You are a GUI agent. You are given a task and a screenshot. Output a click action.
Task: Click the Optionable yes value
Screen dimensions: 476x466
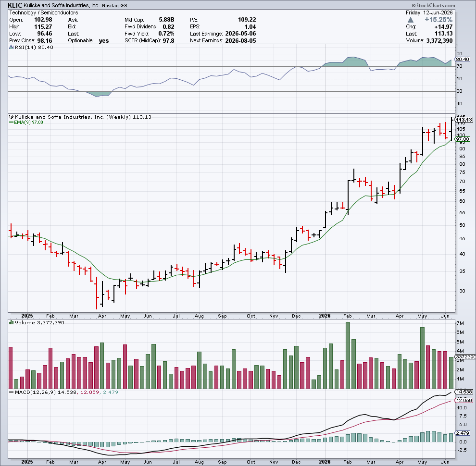click(104, 41)
